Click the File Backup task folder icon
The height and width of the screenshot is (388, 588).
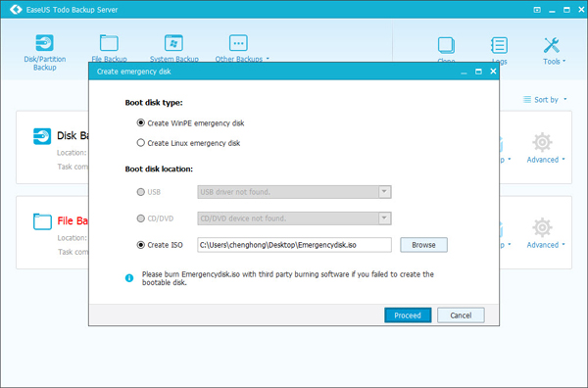42,221
